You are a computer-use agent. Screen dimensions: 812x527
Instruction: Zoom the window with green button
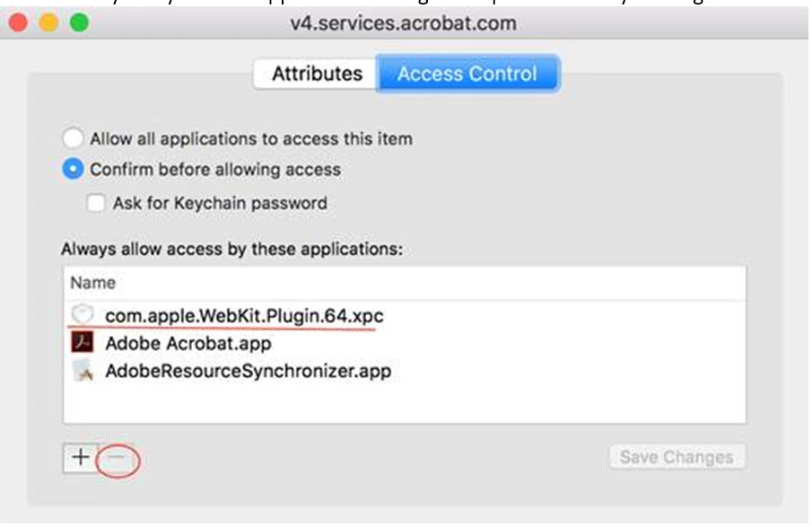[x=79, y=22]
